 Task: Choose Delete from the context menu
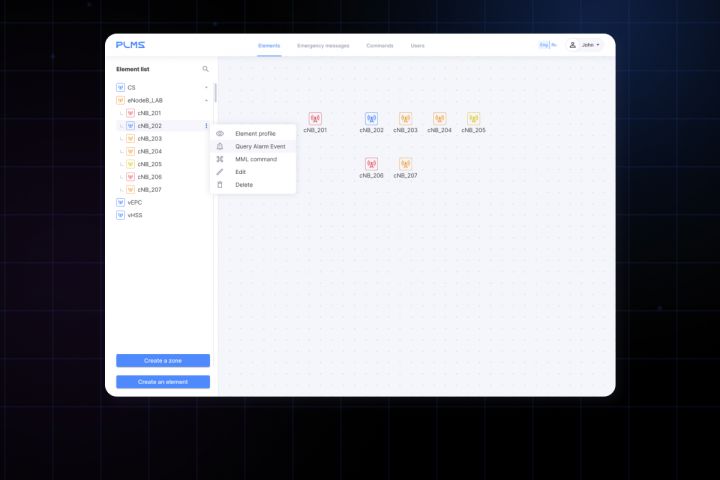pyautogui.click(x=253, y=185)
